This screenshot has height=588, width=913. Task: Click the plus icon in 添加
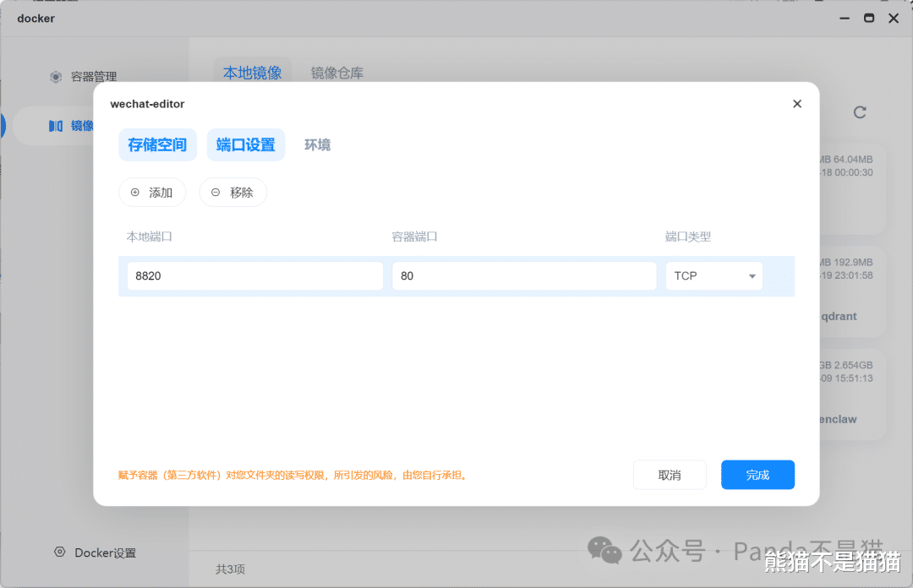[135, 192]
